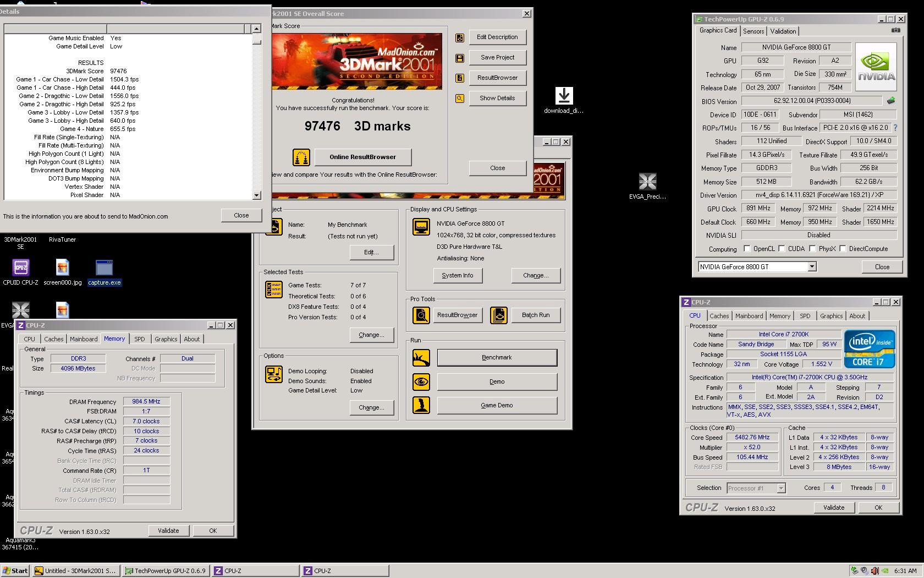Viewport: 924px width, 578px height.
Task: Click the BIOS save chip icon in GPU-Z
Action: 891,101
